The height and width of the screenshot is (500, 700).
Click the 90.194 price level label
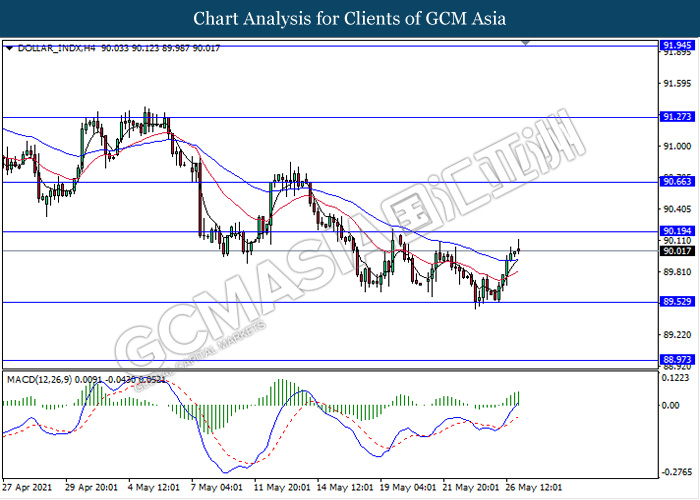pyautogui.click(x=676, y=232)
